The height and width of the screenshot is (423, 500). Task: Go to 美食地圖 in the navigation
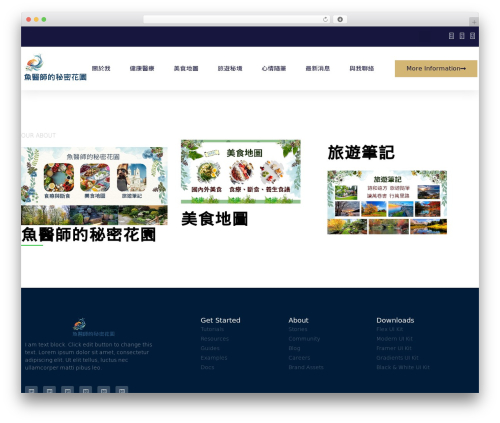point(186,68)
